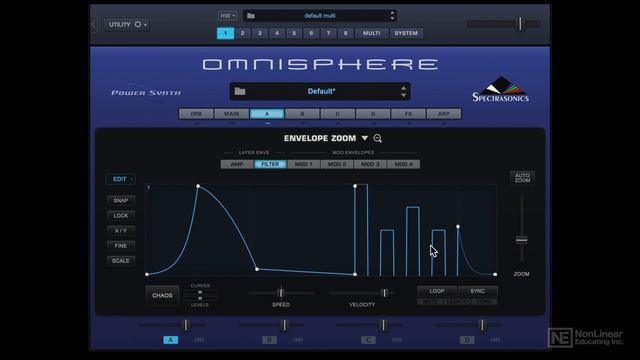Screen dimensions: 640x360
Task: Select the AMP envelope
Action: click(x=237, y=164)
